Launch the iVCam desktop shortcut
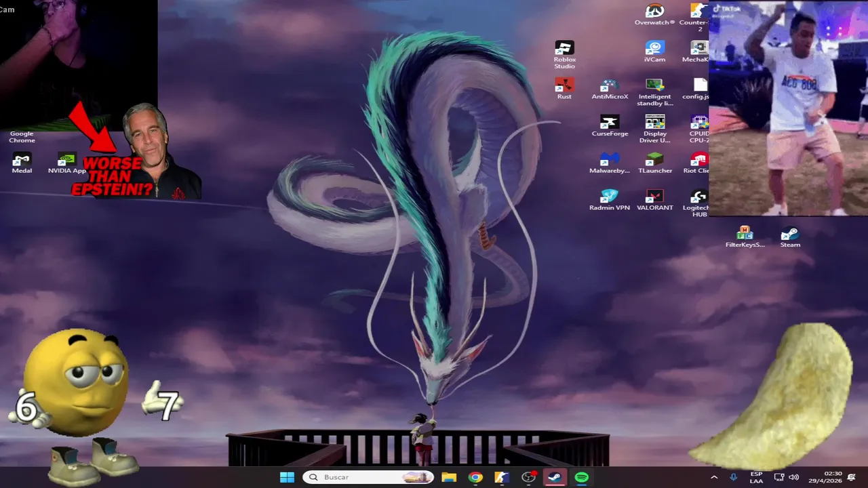Image resolution: width=868 pixels, height=488 pixels. 654,52
